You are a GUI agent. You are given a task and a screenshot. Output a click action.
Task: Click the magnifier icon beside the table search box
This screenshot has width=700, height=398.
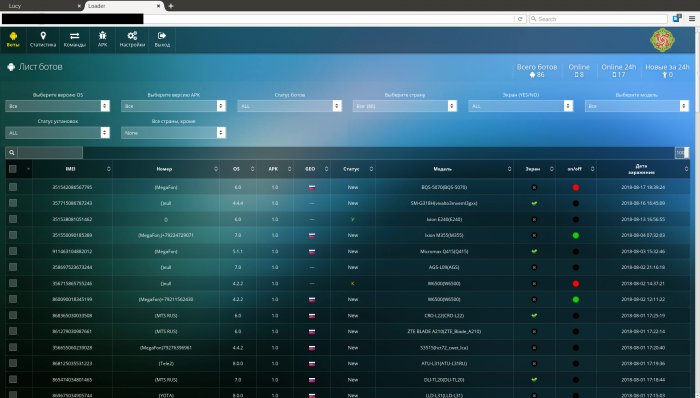tap(12, 153)
